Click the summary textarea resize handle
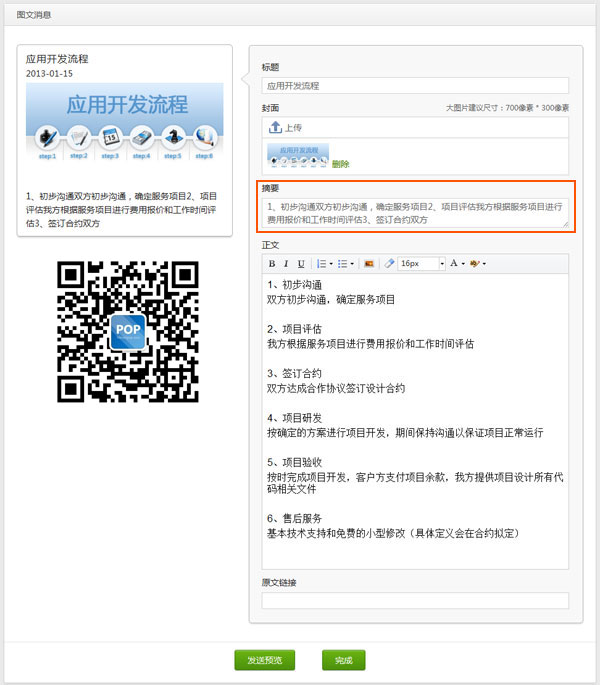600x685 pixels. click(x=565, y=224)
